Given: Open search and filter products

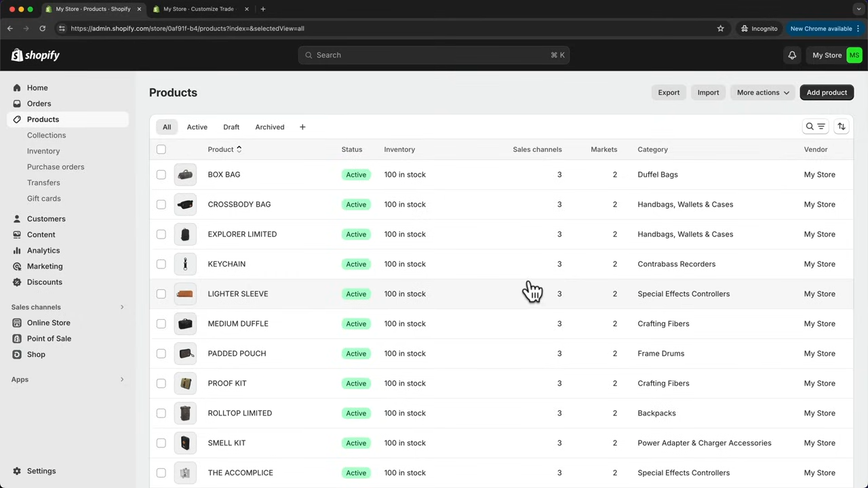Looking at the screenshot, I should point(815,127).
